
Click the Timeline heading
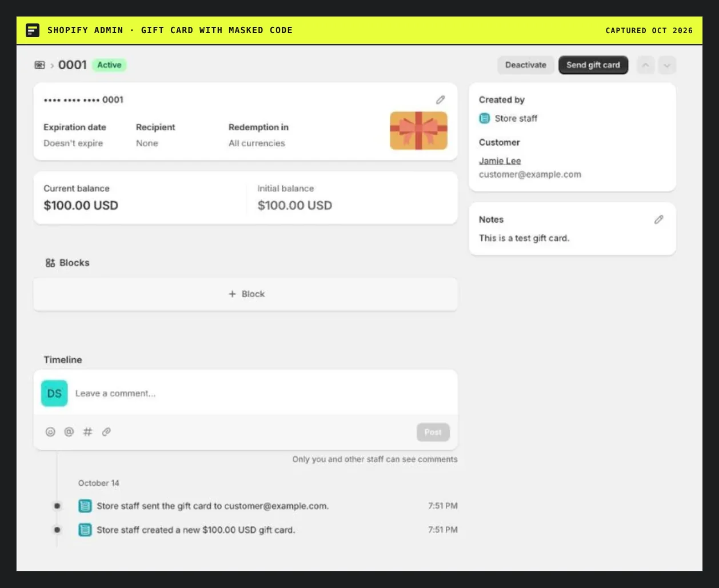(x=63, y=360)
